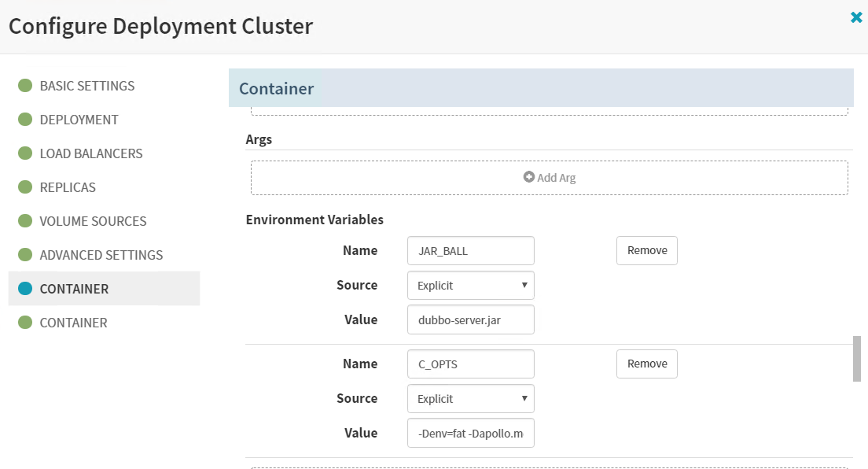
Task: Click the green dot beside Basic Settings
Action: (25, 85)
